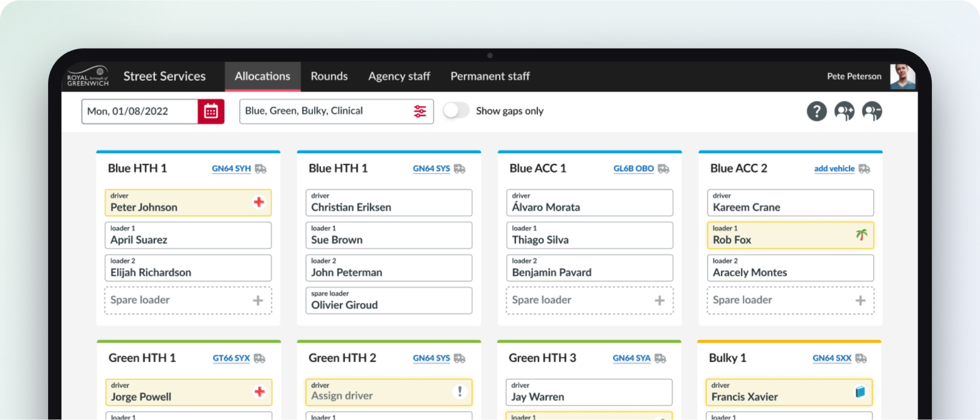
Task: Switch to the Allocations tab
Action: tap(262, 76)
